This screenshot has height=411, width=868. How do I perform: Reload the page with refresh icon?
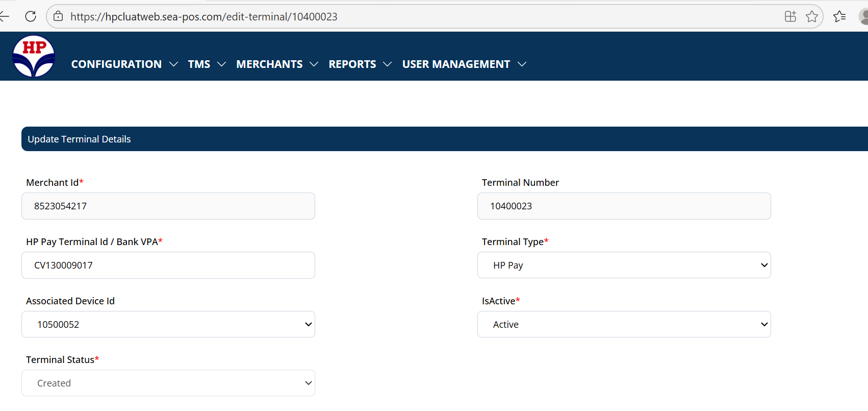coord(31,16)
